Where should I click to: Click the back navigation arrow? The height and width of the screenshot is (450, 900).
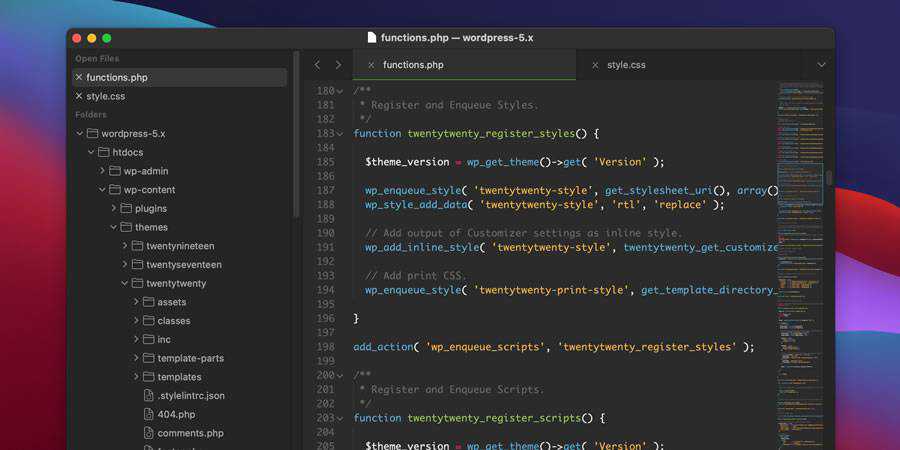click(x=318, y=65)
